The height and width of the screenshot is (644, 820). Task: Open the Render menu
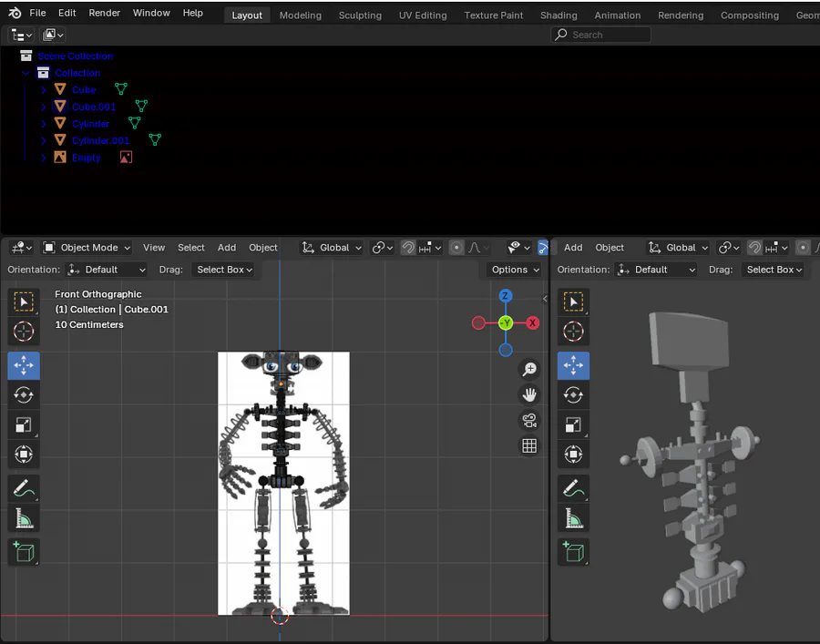tap(104, 13)
